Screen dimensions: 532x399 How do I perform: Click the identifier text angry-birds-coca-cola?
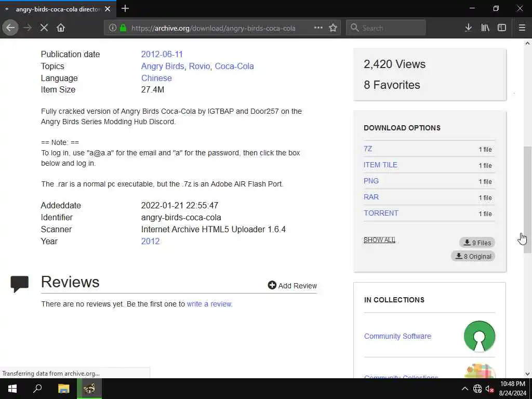click(181, 218)
